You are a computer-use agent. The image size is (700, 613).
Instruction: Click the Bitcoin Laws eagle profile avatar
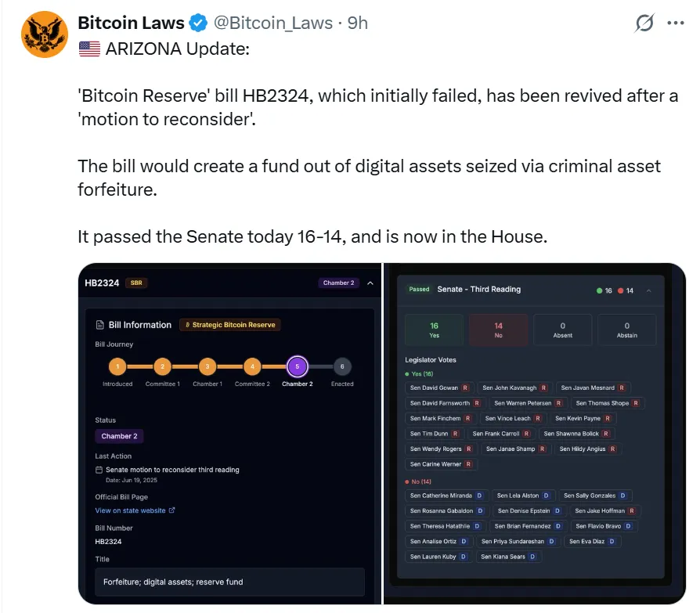(x=44, y=35)
